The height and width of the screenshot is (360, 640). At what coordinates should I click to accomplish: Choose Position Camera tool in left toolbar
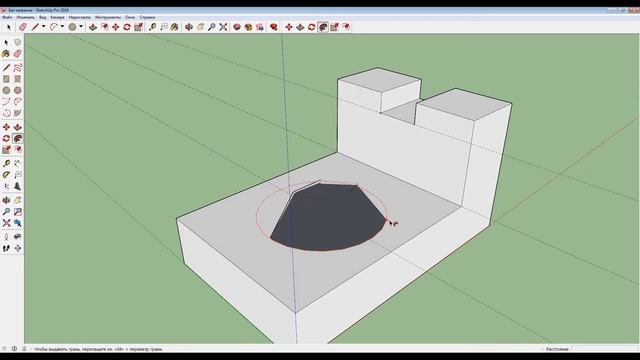coord(6,237)
